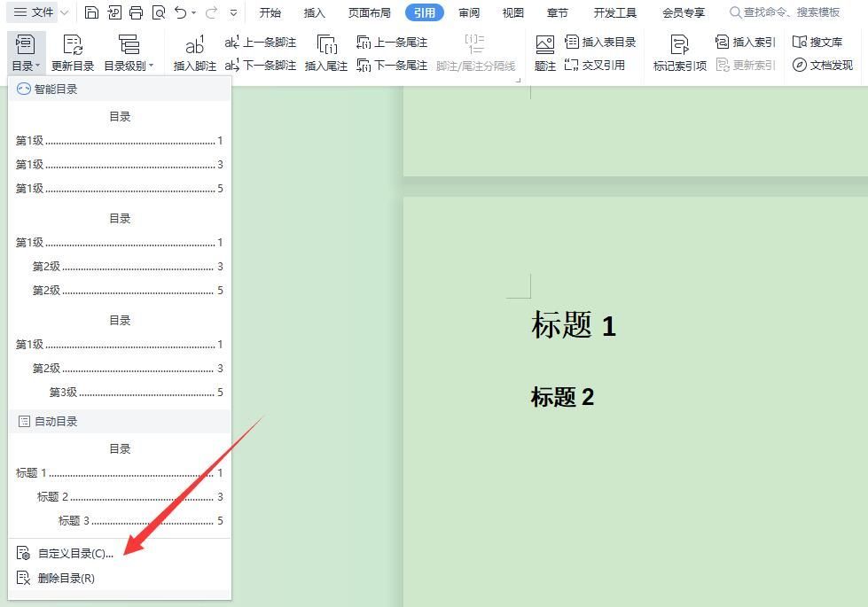Click the 插入脚注 icon
Image resolution: width=868 pixels, height=607 pixels.
[x=195, y=52]
